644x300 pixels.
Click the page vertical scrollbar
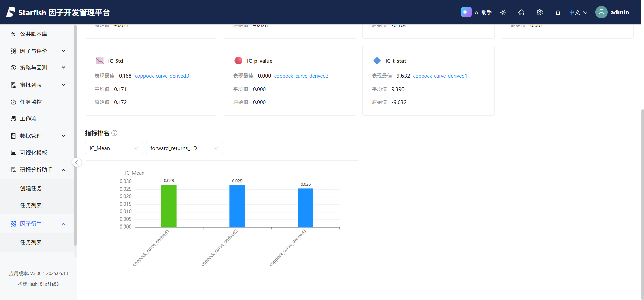tap(642, 201)
